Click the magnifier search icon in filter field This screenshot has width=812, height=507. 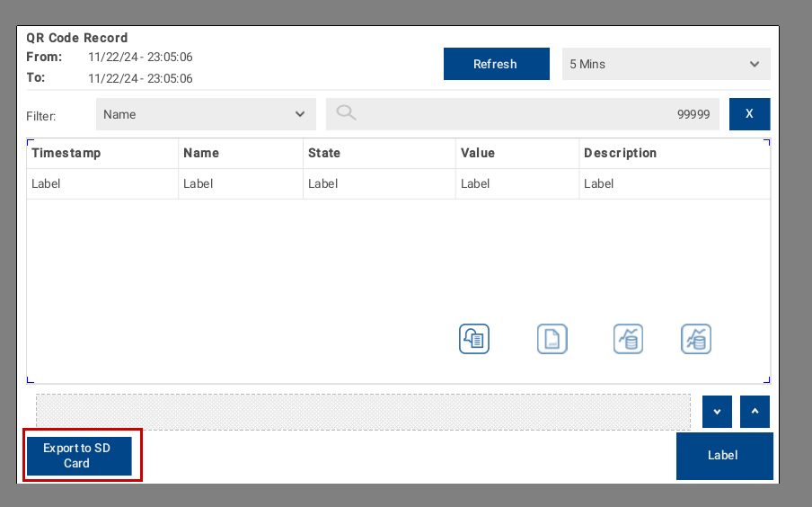pyautogui.click(x=346, y=112)
